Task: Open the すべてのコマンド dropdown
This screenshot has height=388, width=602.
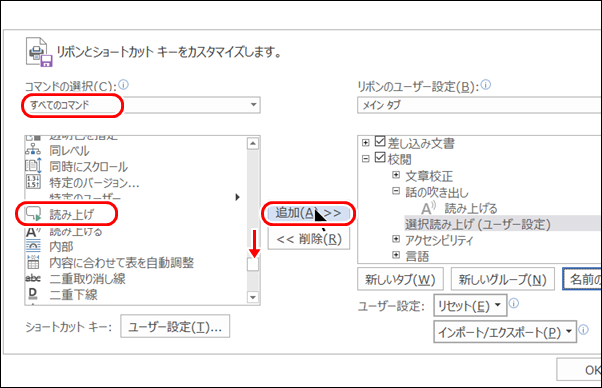Action: 141,105
